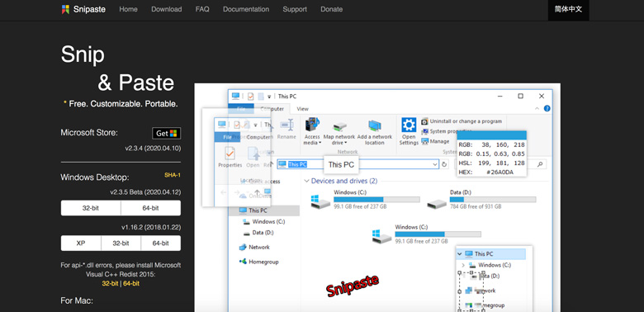Open the Donate nav link
The width and height of the screenshot is (644, 312).
pos(331,9)
